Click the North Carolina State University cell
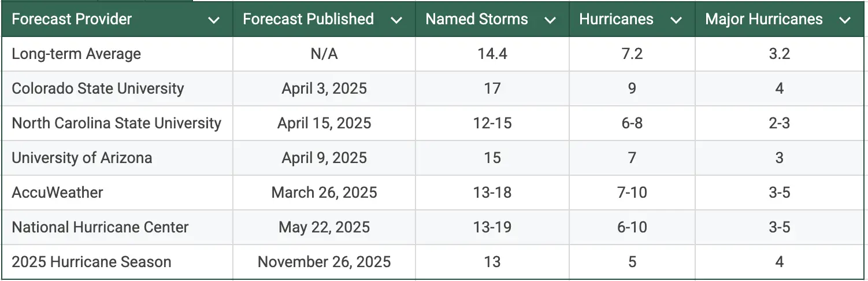Screen dimensions: 868x281 tap(116, 123)
